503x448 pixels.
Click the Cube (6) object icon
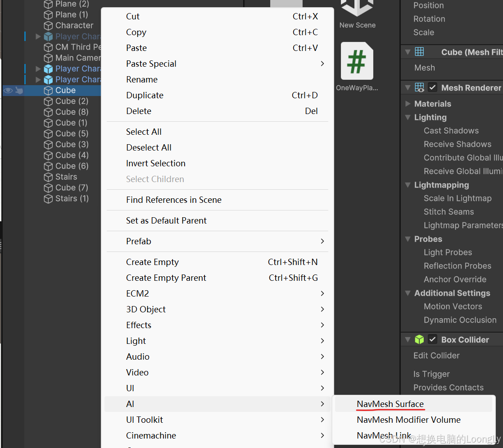48,166
